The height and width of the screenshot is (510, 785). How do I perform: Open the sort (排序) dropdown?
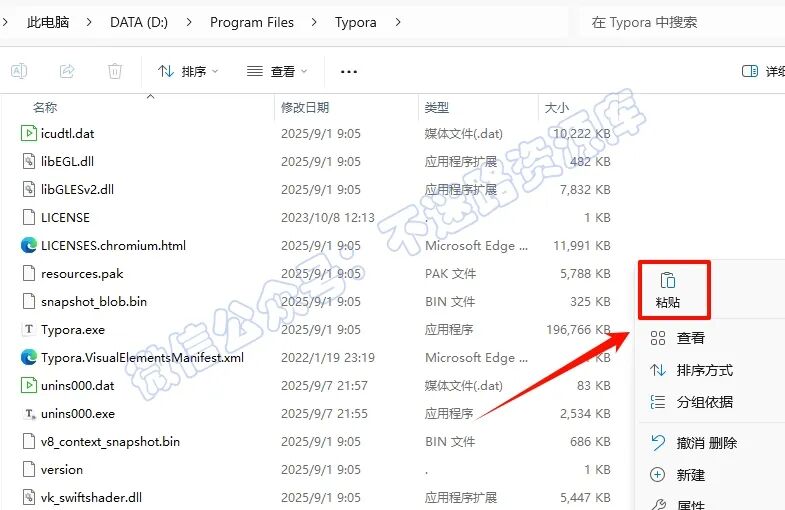click(188, 72)
